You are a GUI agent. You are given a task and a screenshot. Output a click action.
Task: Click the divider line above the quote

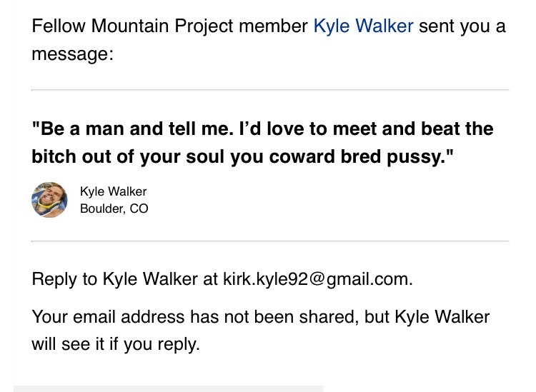click(269, 90)
